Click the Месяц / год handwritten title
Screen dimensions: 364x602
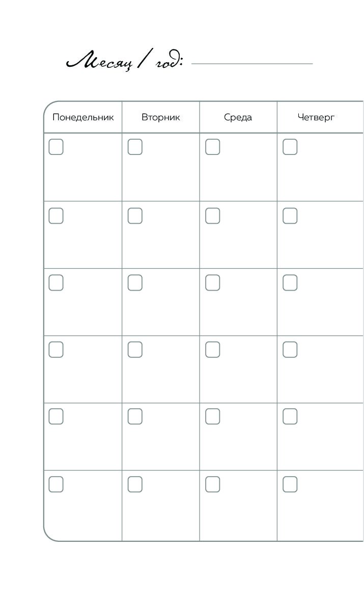[x=125, y=60]
